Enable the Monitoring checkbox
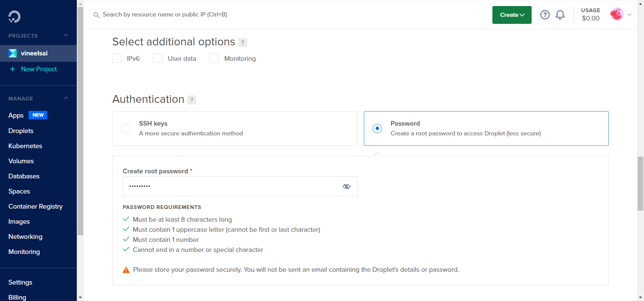Viewport: 644px width, 301px height. (214, 58)
